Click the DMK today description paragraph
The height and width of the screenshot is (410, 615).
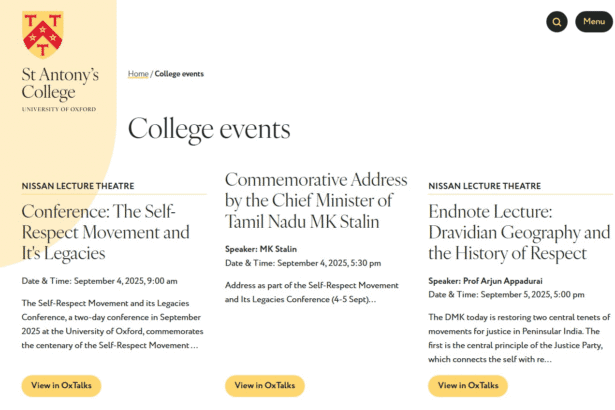click(519, 338)
